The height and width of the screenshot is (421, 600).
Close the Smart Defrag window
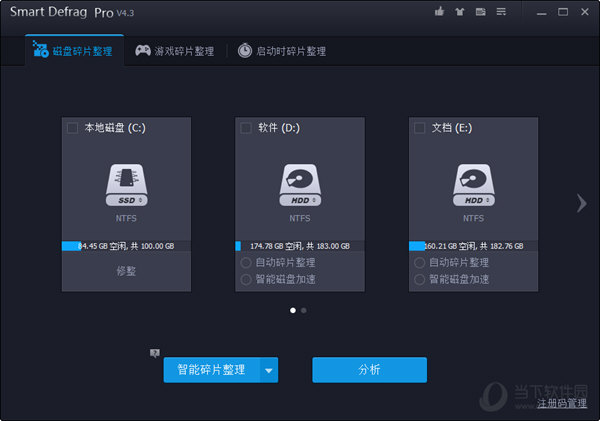(x=585, y=12)
